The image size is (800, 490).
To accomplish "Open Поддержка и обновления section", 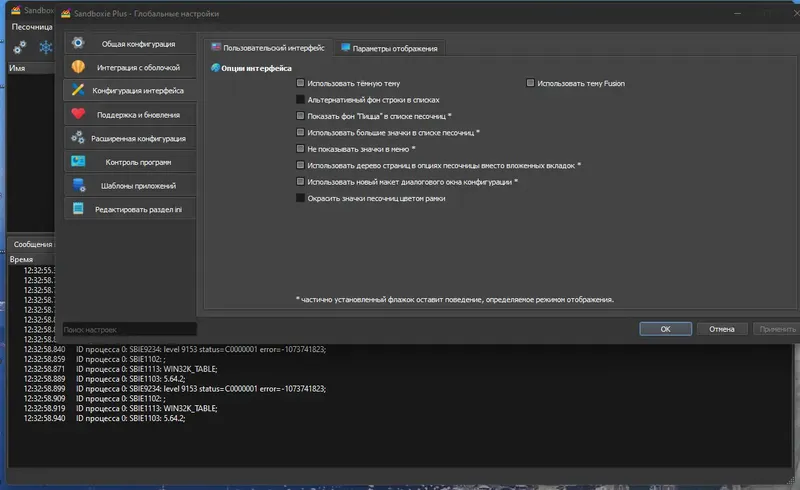I will tap(130, 114).
